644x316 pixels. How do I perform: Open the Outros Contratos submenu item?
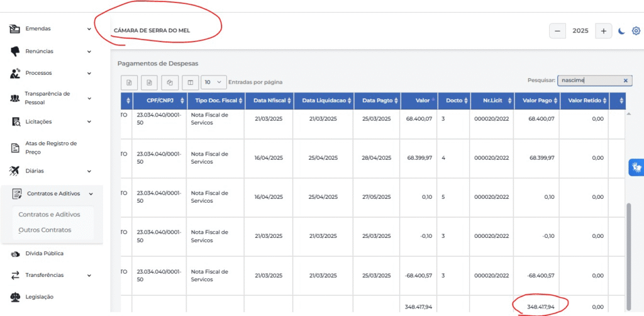[45, 230]
